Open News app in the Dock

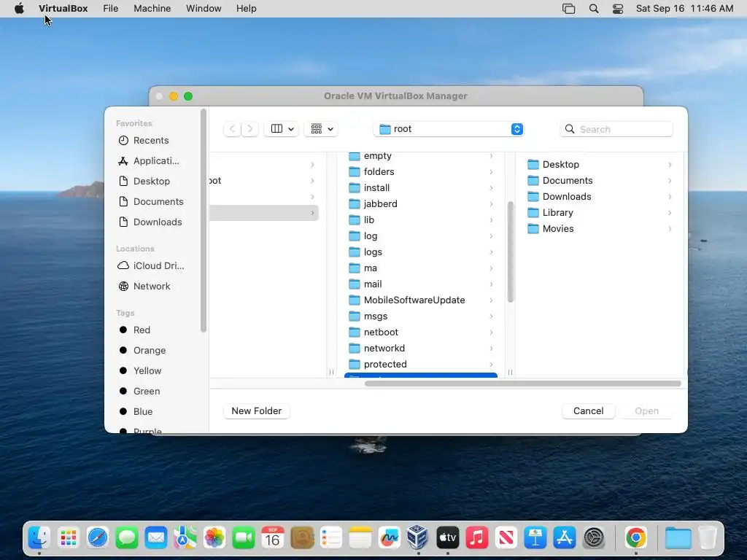pos(506,537)
